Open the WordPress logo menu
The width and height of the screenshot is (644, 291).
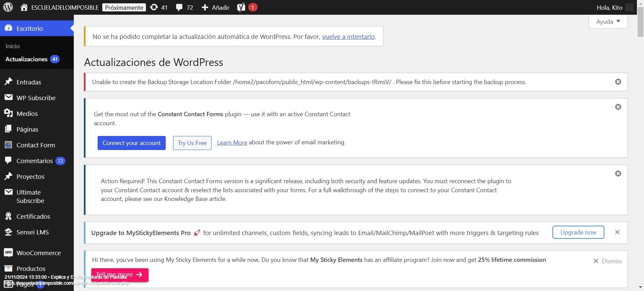8,7
